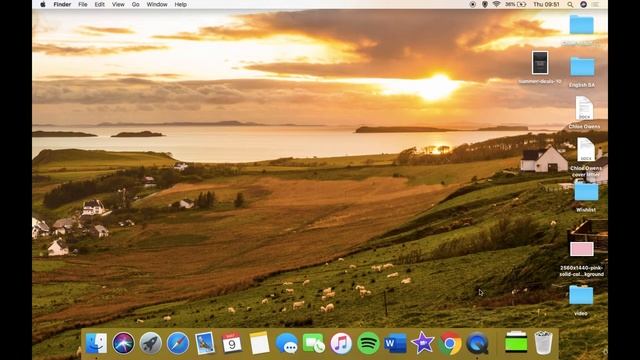This screenshot has width=640, height=360.
Task: Select the video folder on desktop
Action: [581, 295]
